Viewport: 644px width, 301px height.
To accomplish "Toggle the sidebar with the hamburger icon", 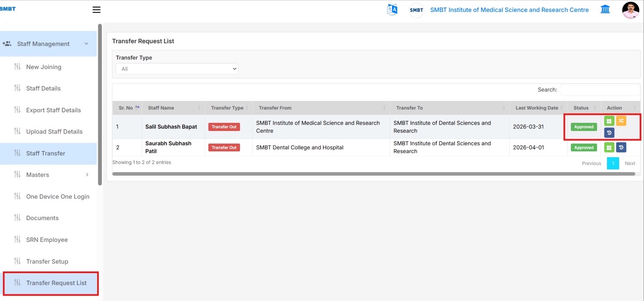I will [96, 10].
